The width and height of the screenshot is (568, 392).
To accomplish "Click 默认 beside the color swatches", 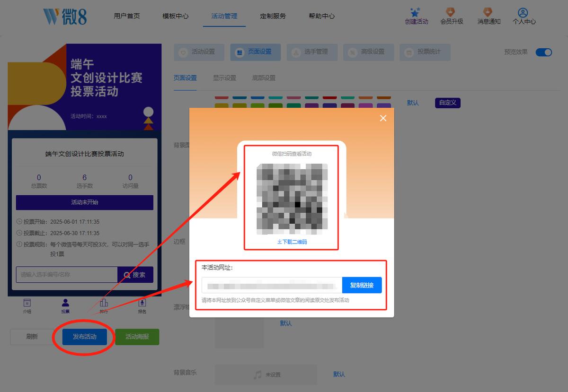I will (x=413, y=103).
